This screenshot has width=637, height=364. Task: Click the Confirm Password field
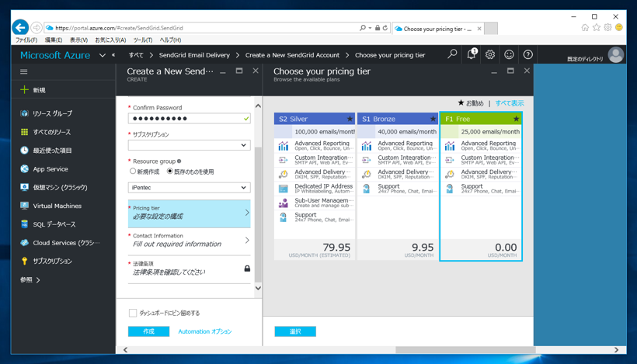tap(189, 119)
